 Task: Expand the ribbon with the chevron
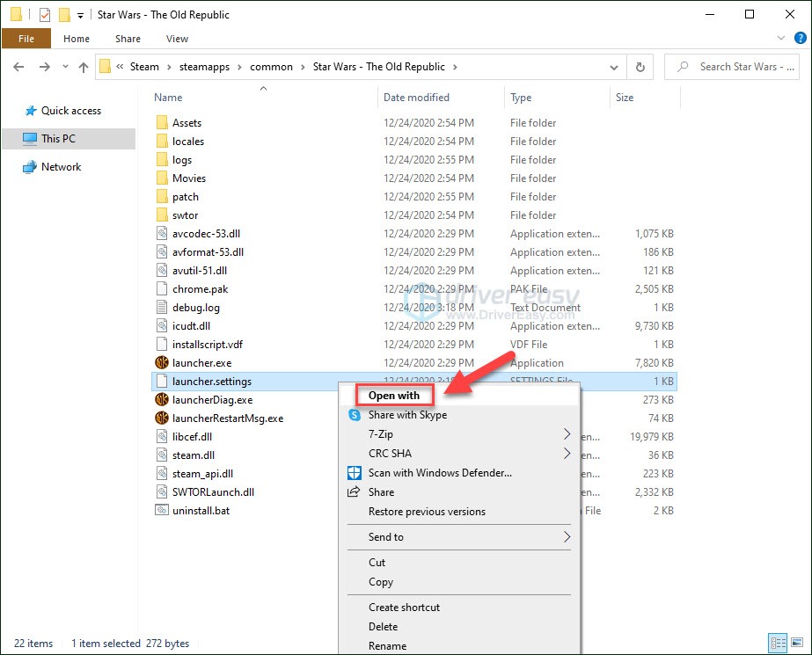click(x=781, y=38)
